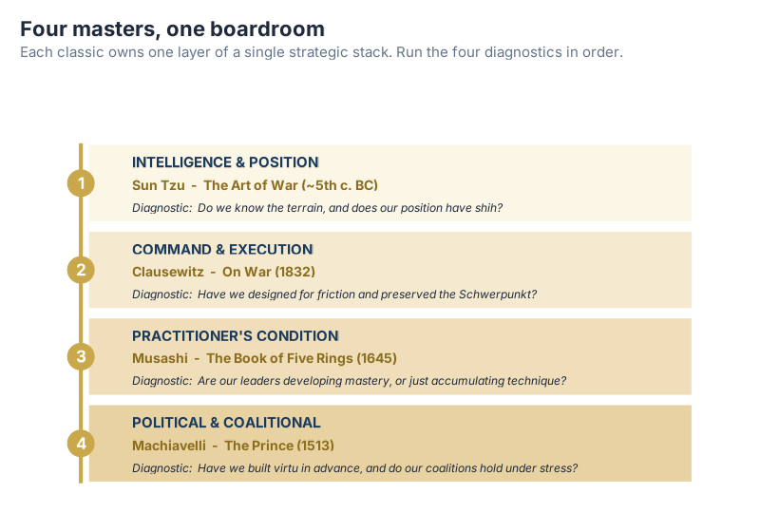Select the COMMAND & EXECUTION heading

(222, 250)
